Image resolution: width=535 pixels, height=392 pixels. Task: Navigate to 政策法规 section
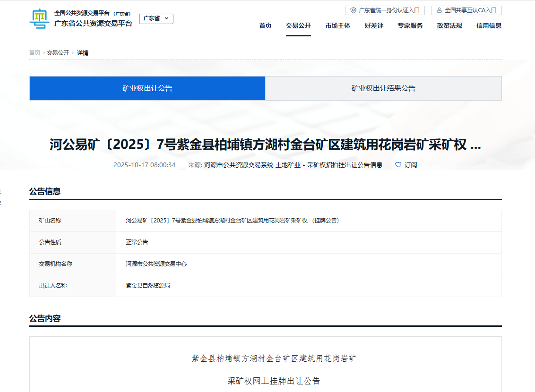click(449, 26)
